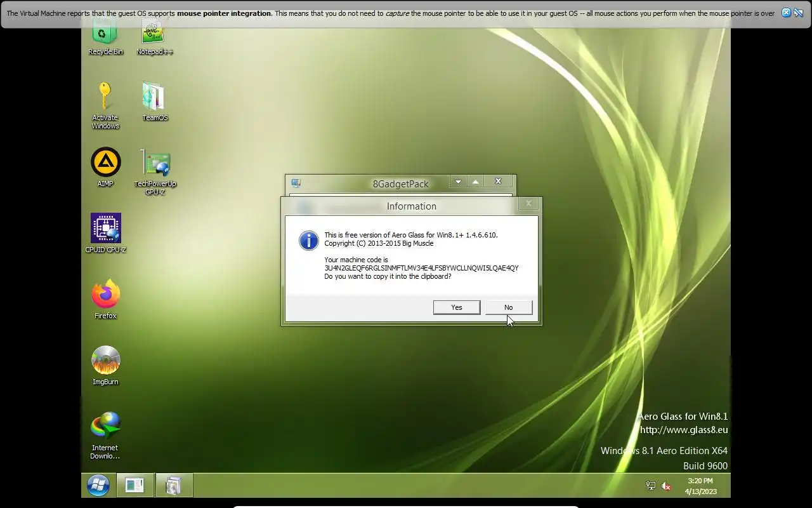Select the 8GadgetPack taskbar icon

pyautogui.click(x=174, y=486)
